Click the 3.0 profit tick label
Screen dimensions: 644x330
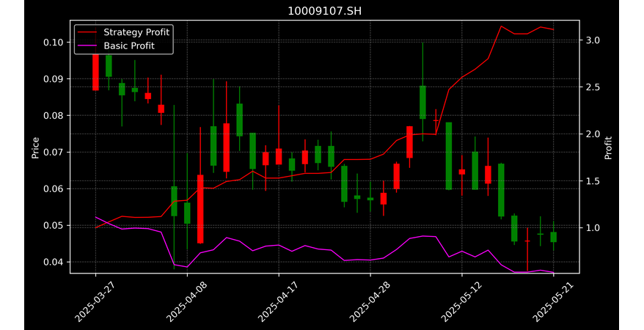coord(593,40)
